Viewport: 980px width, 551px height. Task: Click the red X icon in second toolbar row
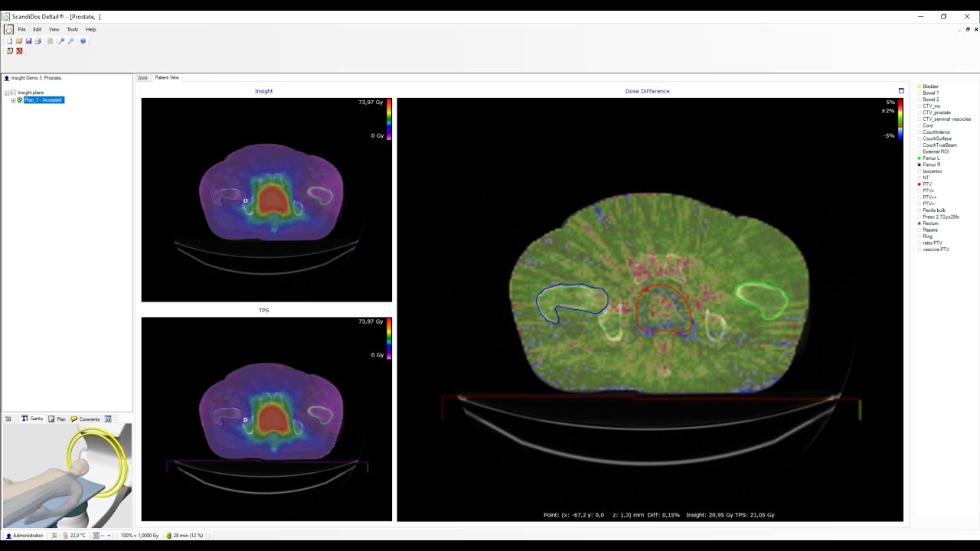(x=19, y=51)
